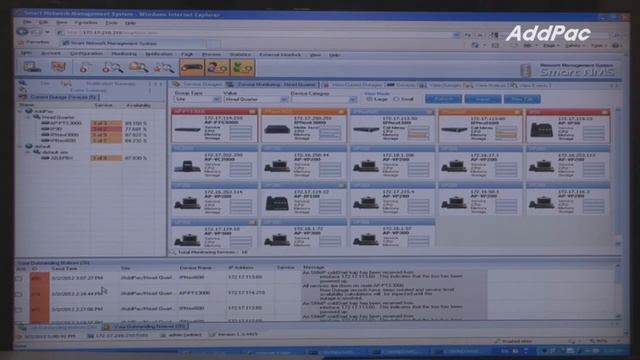Open the Configuration menu
The image size is (640, 360).
pyautogui.click(x=86, y=53)
